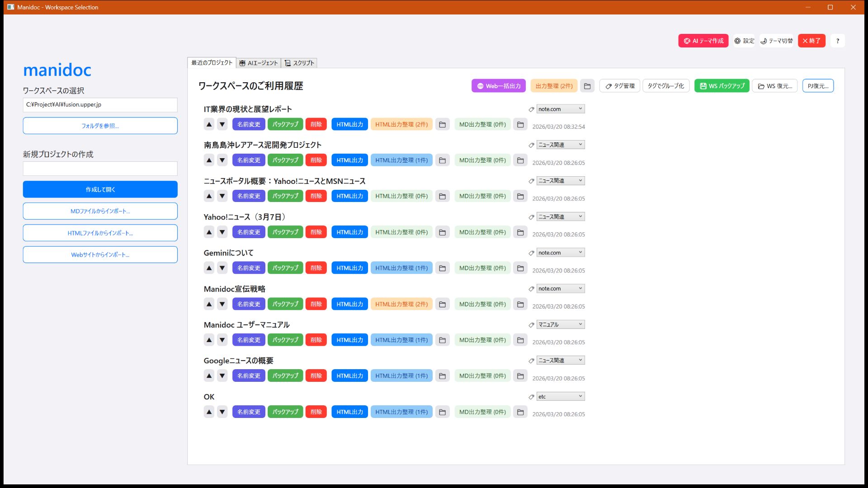Switch to the AIエージェント tab

(x=259, y=63)
